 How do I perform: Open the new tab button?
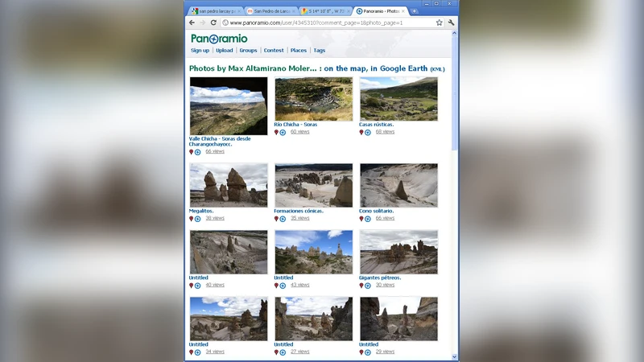pyautogui.click(x=415, y=11)
